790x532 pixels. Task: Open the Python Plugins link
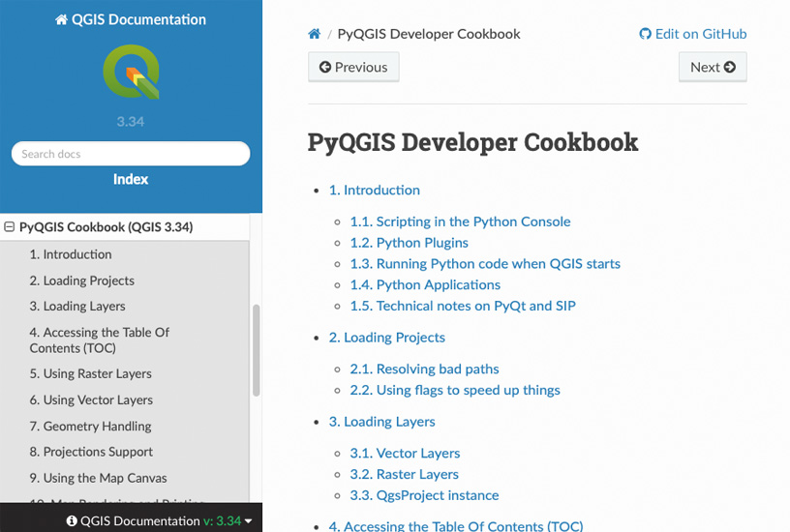click(409, 243)
